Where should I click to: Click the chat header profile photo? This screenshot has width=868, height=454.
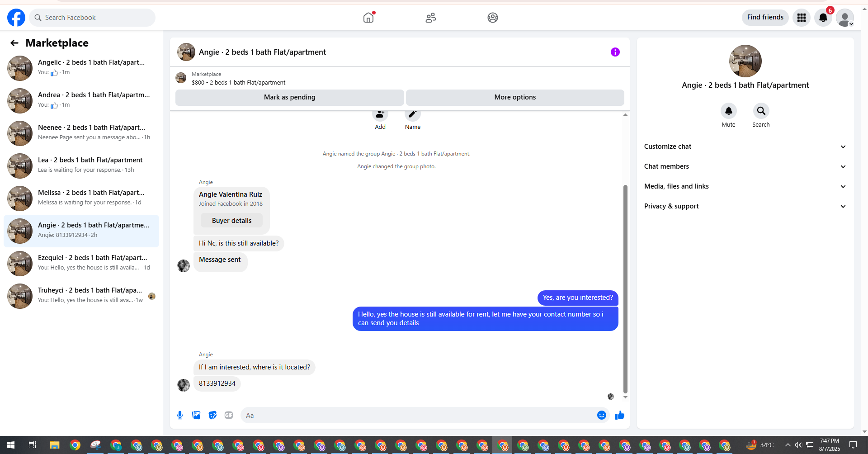186,52
